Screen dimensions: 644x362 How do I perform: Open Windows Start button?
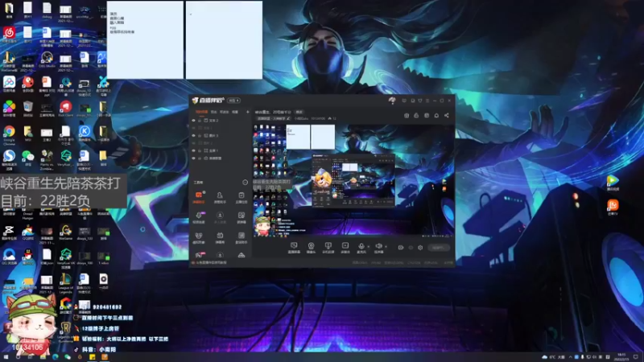point(6,357)
